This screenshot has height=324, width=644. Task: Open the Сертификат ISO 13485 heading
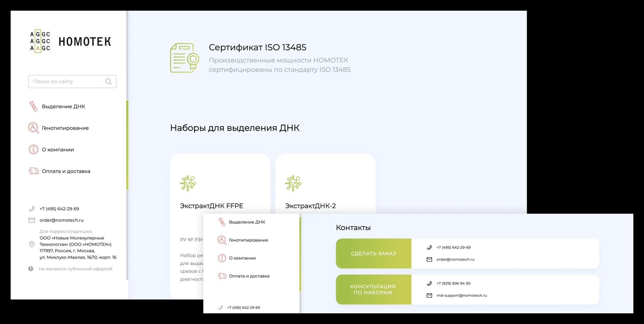point(257,47)
